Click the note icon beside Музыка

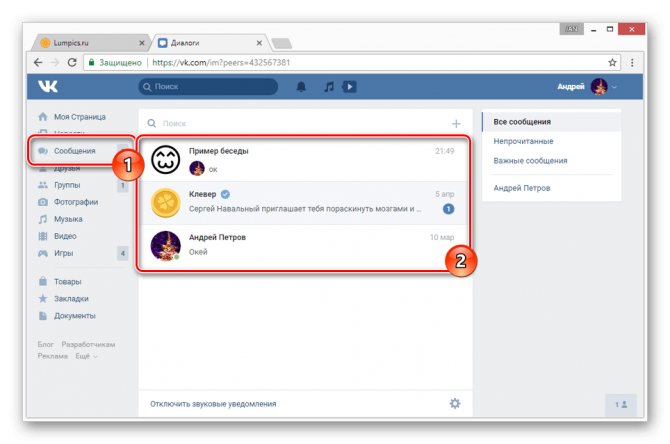tap(43, 219)
